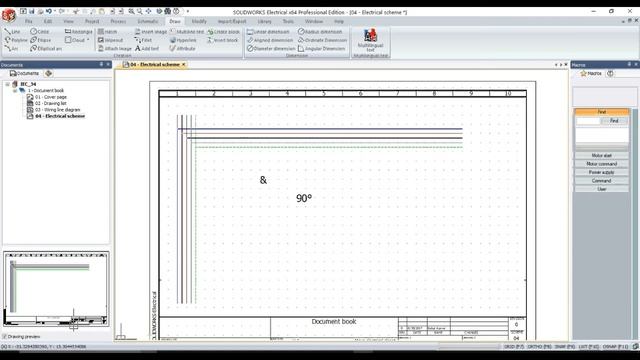Open the View ribbon tab
The image size is (640, 360).
(69, 21)
